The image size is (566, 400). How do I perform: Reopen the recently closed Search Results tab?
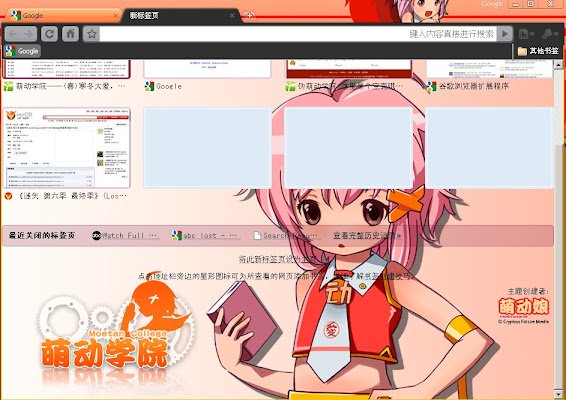(287, 236)
